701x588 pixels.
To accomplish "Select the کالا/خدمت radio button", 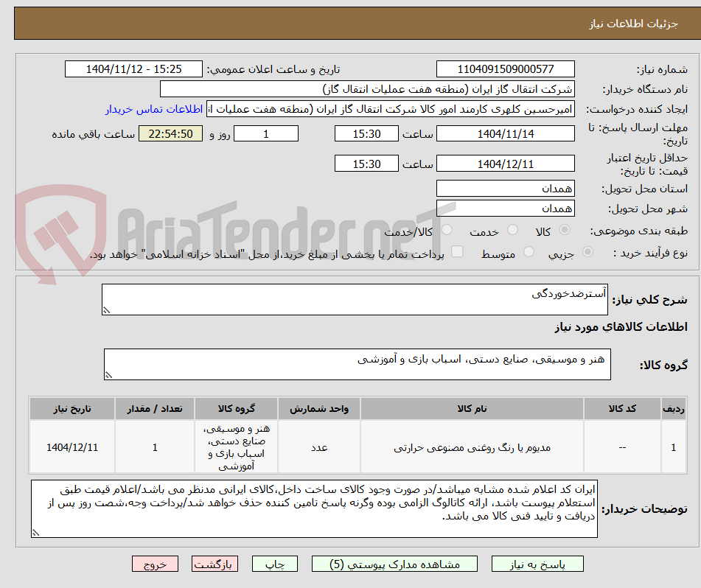I will pyautogui.click(x=447, y=230).
